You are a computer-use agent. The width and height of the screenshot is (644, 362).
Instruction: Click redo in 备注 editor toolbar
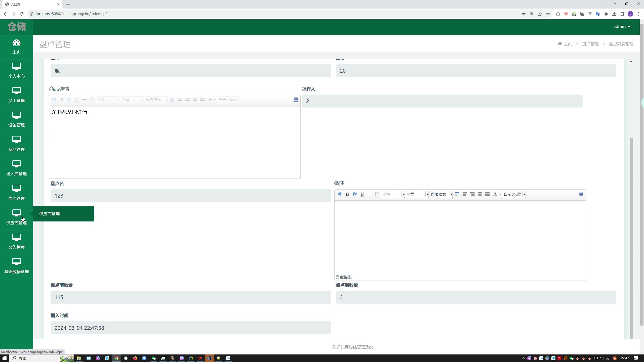(355, 194)
